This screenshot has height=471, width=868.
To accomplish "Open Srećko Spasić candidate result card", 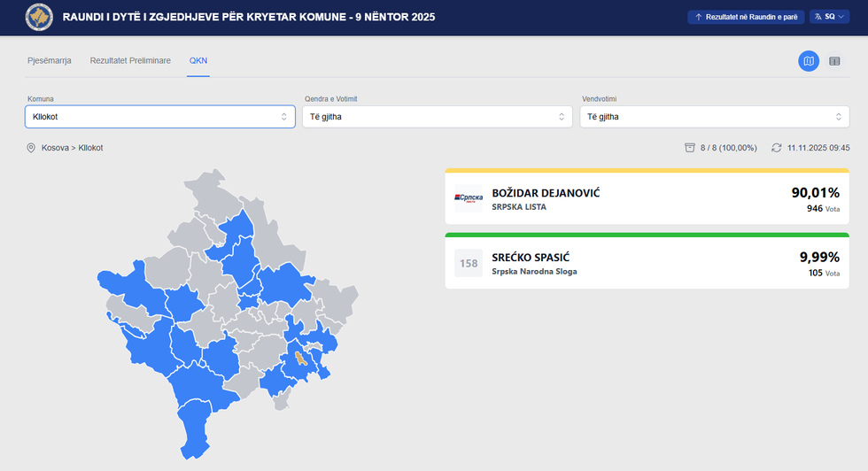I will click(647, 263).
